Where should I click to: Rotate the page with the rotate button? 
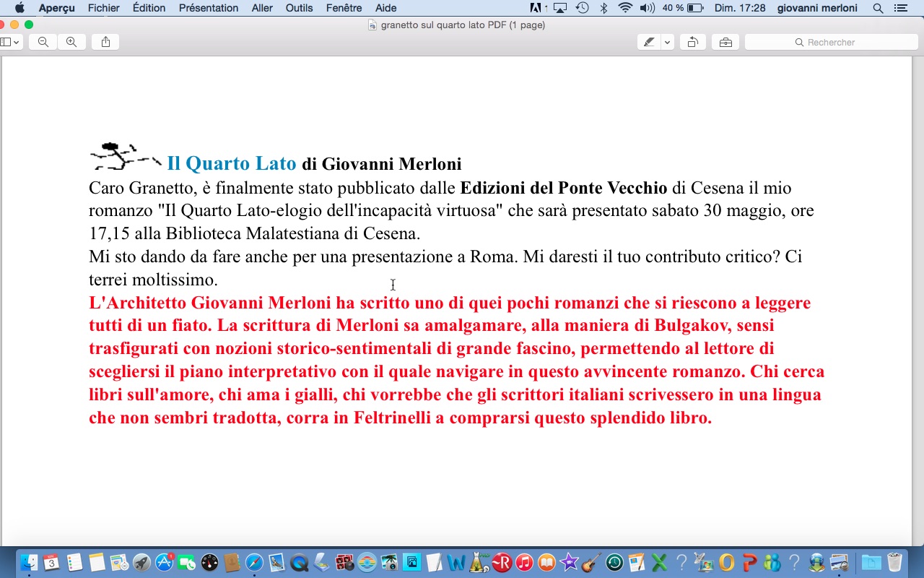[x=692, y=42]
